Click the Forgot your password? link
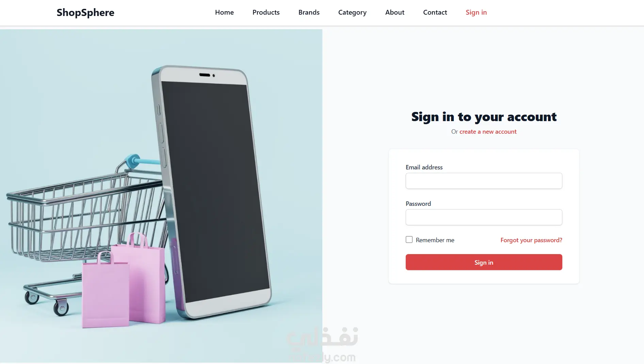 [531, 240]
